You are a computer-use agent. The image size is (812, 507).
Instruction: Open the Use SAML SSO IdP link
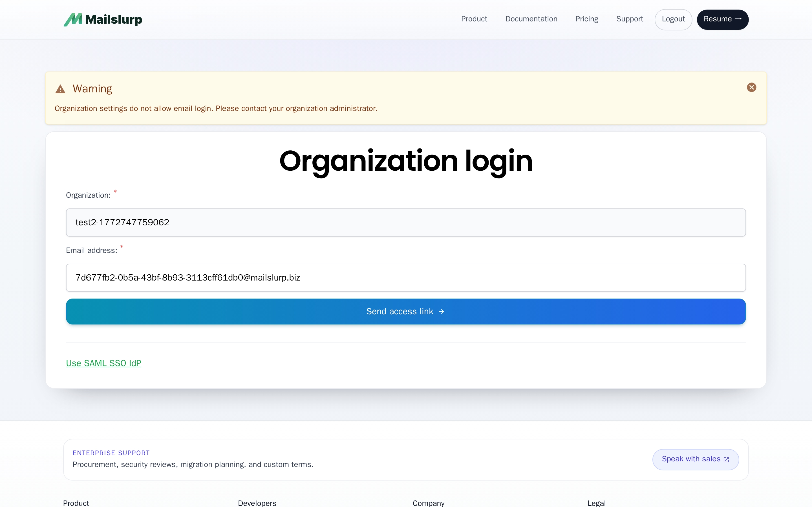[103, 363]
